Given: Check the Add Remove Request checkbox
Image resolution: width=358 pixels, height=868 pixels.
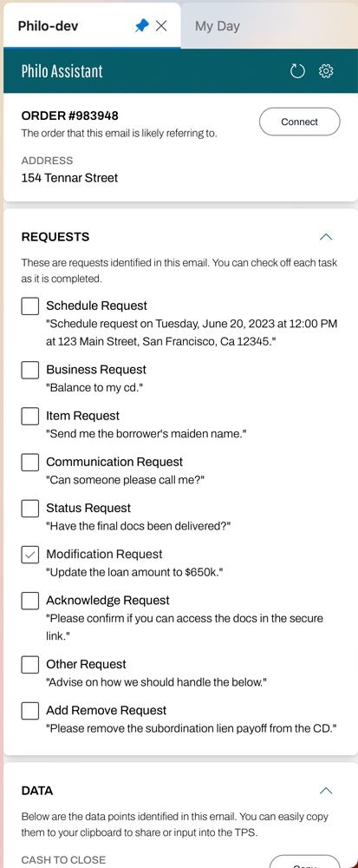Looking at the screenshot, I should pyautogui.click(x=29, y=710).
